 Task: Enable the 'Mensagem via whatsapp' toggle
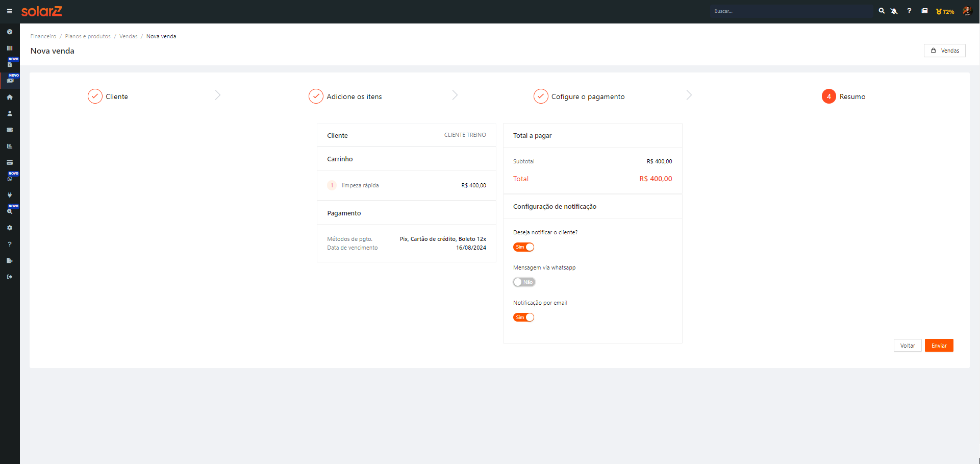tap(523, 282)
